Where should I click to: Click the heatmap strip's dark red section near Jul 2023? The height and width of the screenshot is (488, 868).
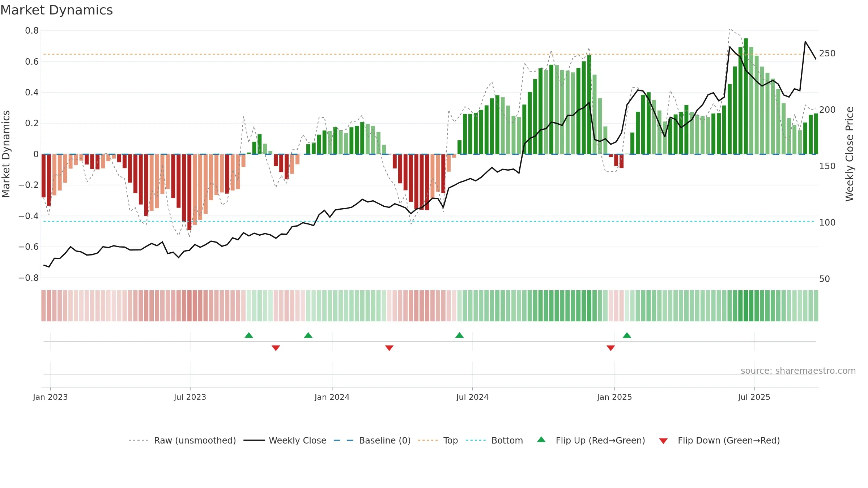tap(189, 306)
